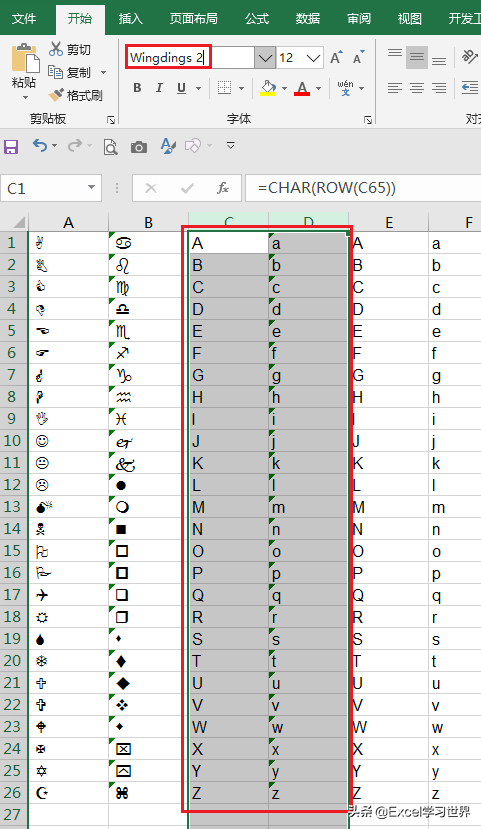Expand fill color palette arrow

[284, 88]
